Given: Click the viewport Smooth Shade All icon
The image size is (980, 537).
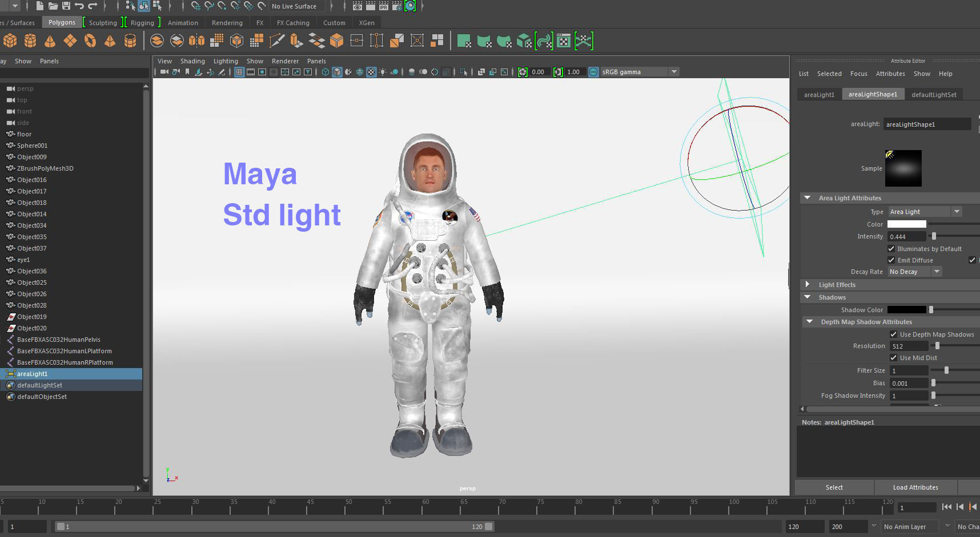Looking at the screenshot, I should (337, 72).
